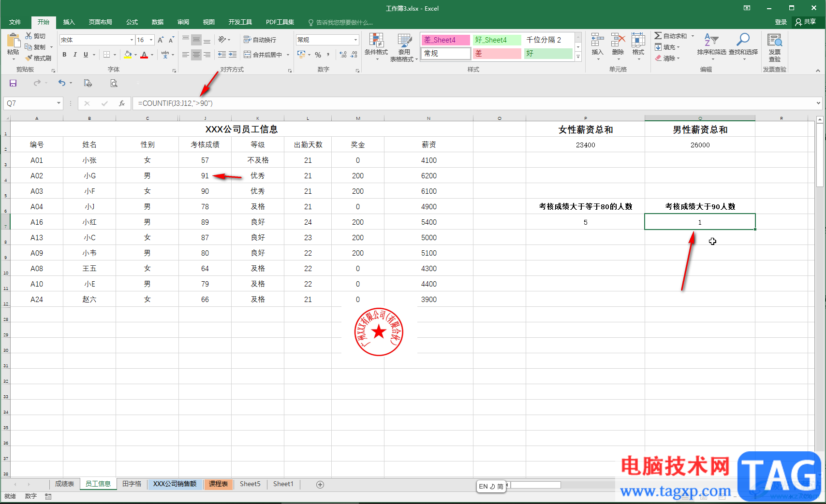
Task: Click the increase decimal icon
Action: point(343,55)
